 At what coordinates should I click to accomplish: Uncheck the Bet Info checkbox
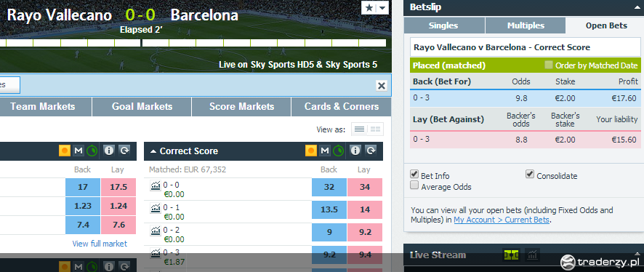click(x=414, y=175)
